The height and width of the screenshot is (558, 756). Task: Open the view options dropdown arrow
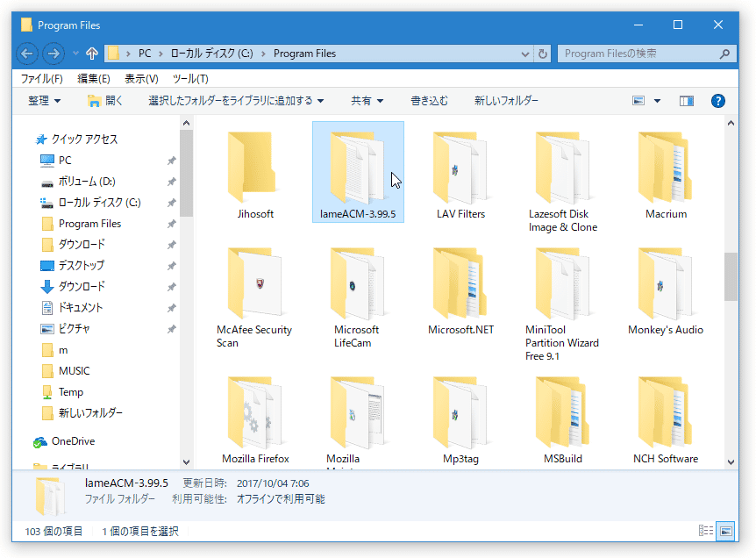(x=657, y=101)
